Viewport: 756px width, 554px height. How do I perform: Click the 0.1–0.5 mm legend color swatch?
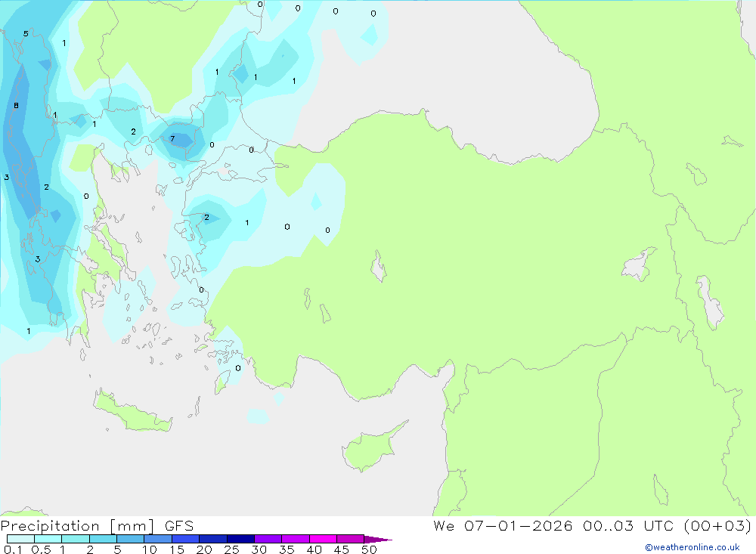click(20, 539)
